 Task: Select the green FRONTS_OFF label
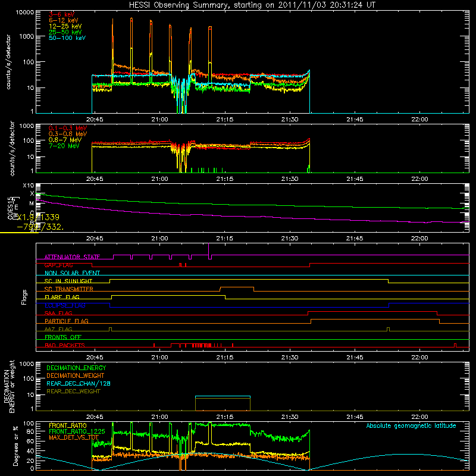click(x=63, y=337)
